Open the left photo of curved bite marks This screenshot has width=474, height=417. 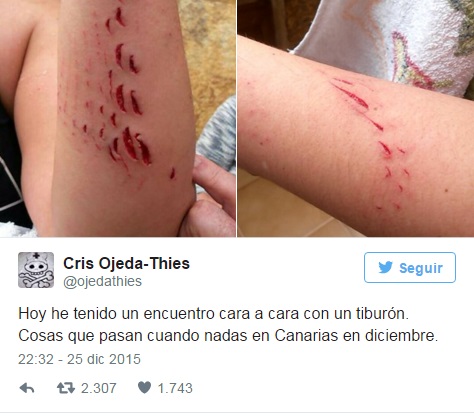tap(118, 118)
